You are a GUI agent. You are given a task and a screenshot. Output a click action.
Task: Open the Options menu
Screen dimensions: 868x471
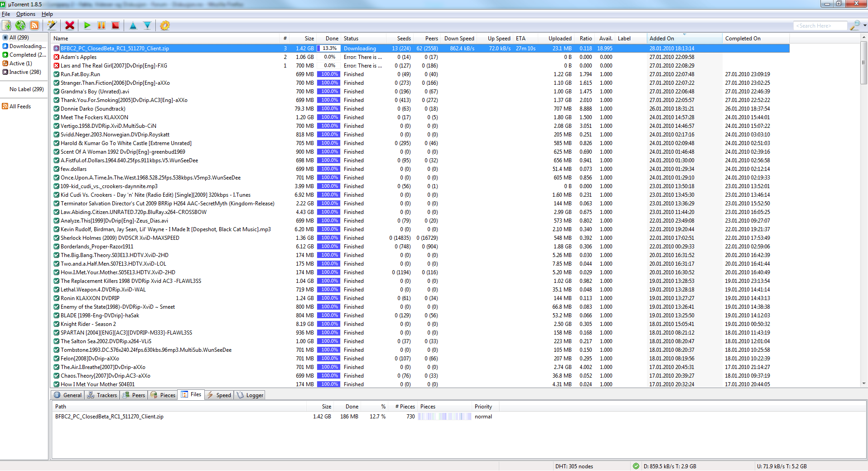coord(26,14)
